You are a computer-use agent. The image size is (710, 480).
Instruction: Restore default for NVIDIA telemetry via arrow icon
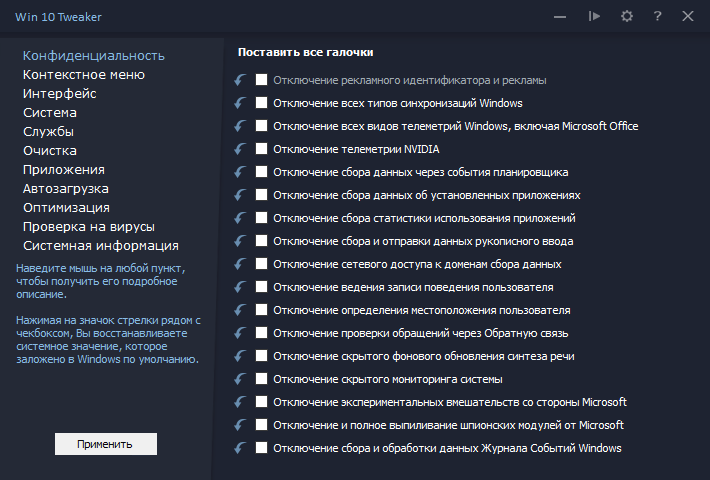pos(240,149)
